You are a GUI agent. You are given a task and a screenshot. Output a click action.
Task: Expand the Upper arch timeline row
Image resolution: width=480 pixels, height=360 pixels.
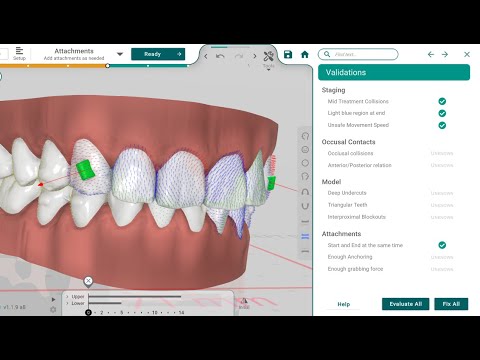(x=67, y=296)
